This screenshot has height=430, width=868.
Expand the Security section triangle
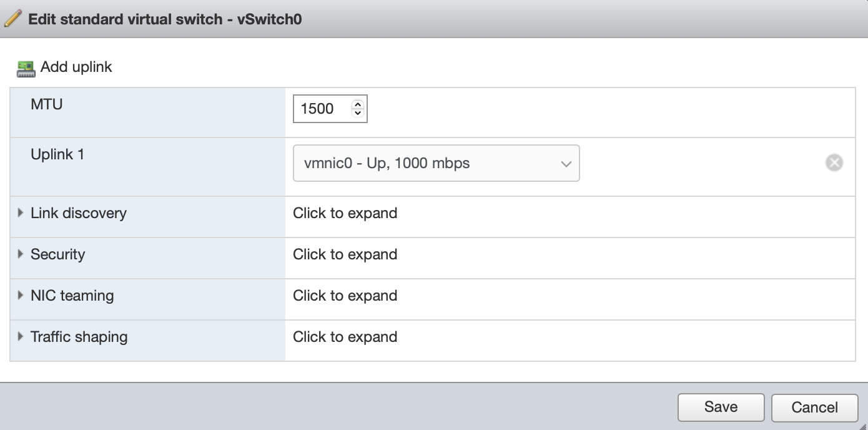21,254
